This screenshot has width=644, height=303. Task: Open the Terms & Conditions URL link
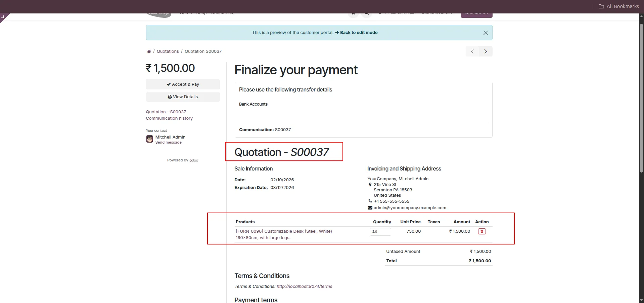(x=304, y=287)
